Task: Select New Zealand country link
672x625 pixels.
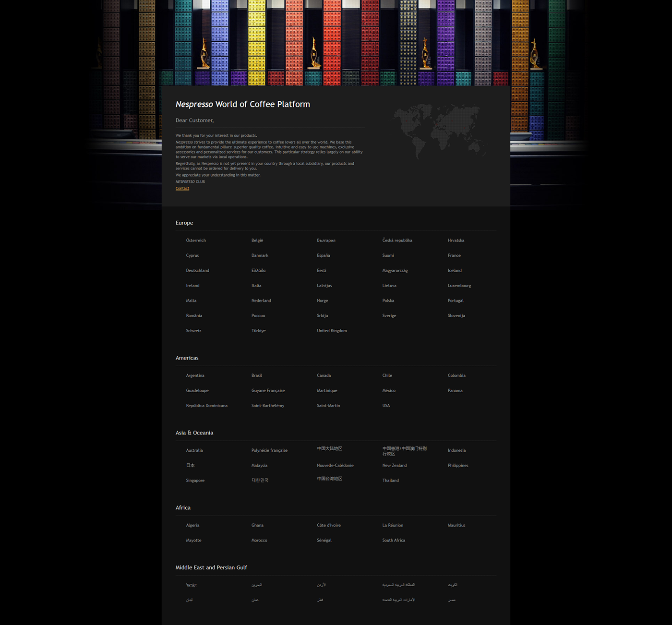Action: pyautogui.click(x=395, y=466)
